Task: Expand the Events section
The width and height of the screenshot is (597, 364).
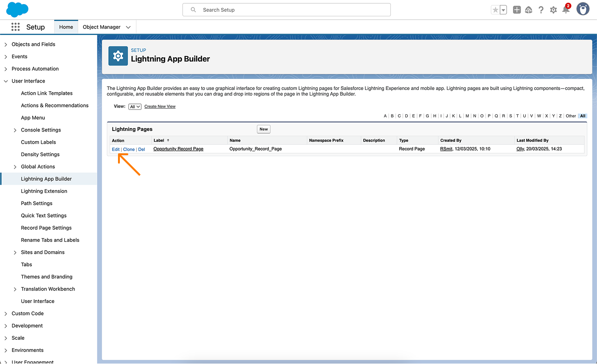Action: click(x=6, y=57)
